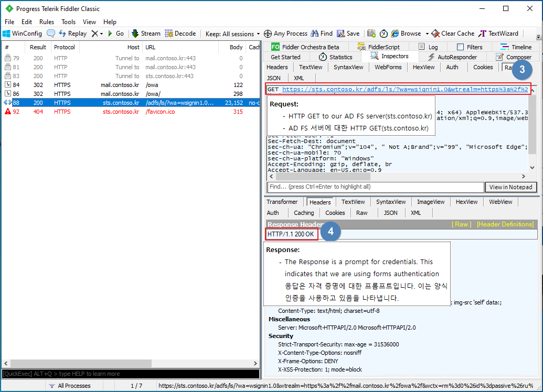Open Find sessions binoculars button
543x392 pixels.
coord(322,34)
